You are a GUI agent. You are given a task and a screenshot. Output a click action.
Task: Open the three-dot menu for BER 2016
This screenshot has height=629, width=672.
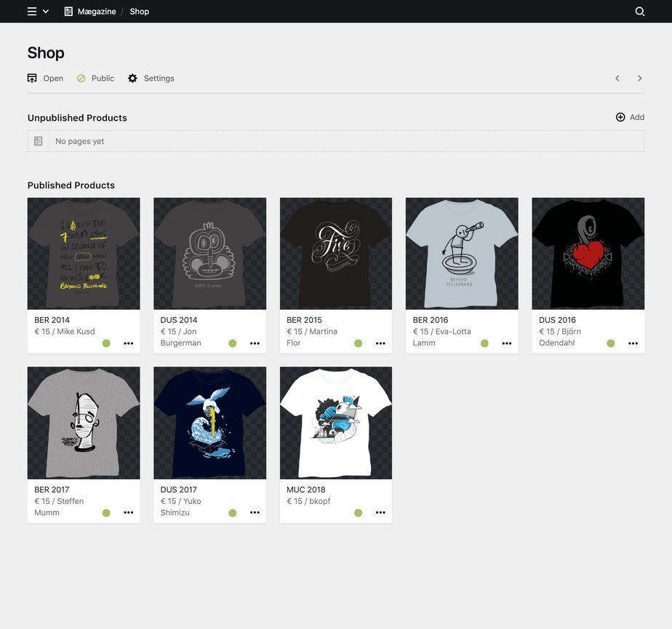[507, 343]
